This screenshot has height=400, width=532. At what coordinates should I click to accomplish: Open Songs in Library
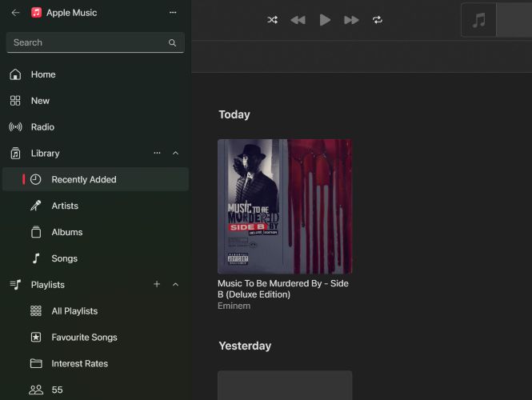tap(95, 258)
